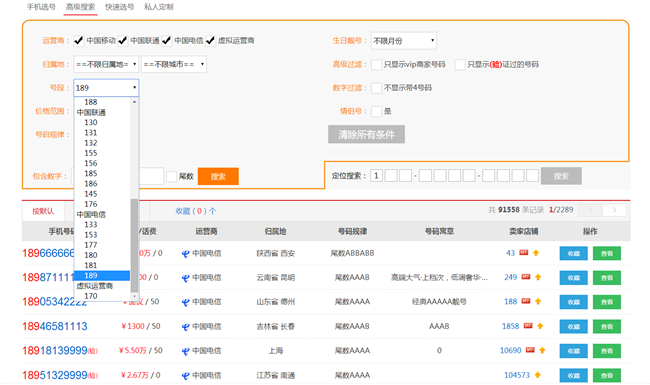
Task: Select 186 in 号段 list
Action: click(91, 184)
